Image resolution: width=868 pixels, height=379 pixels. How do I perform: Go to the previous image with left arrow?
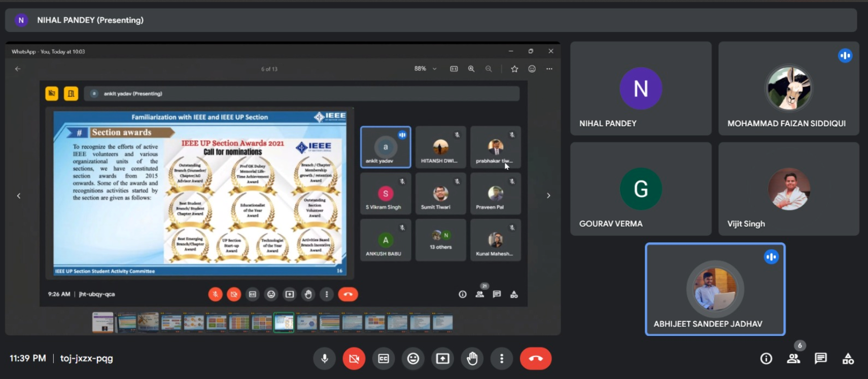(x=19, y=196)
